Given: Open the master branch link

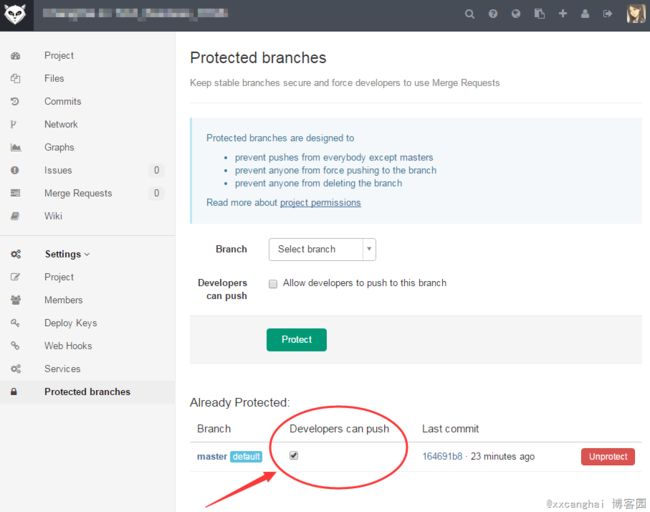Looking at the screenshot, I should (x=212, y=456).
